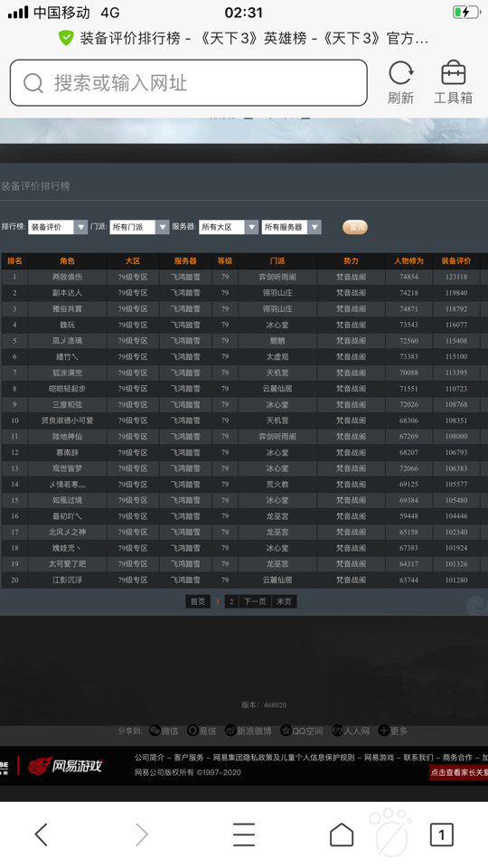Click the 角色 column header
The image size is (488, 868).
click(67, 260)
